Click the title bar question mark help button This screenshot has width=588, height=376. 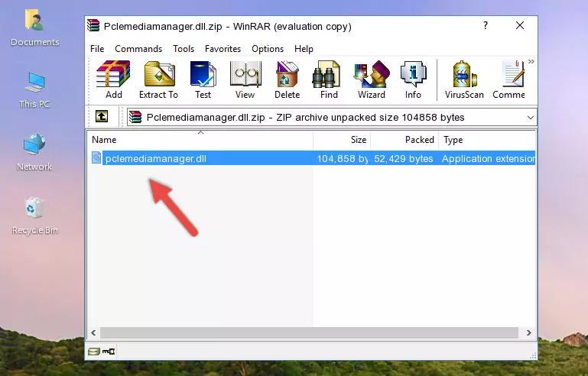pos(486,25)
